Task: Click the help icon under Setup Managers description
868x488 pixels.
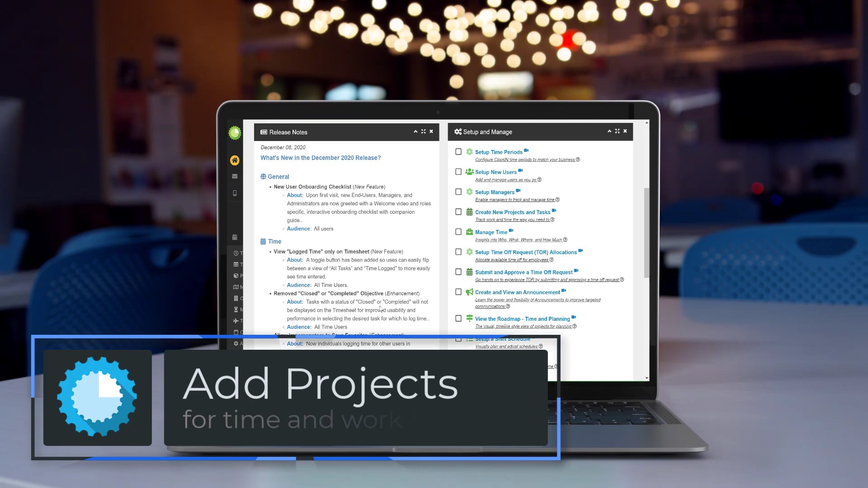Action: pos(557,200)
